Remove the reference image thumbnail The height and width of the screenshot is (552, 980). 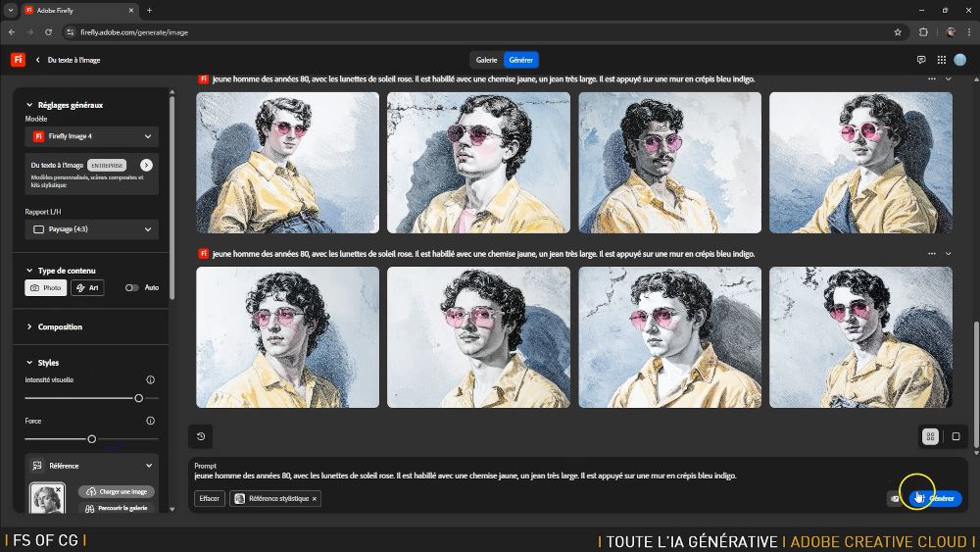coord(58,489)
